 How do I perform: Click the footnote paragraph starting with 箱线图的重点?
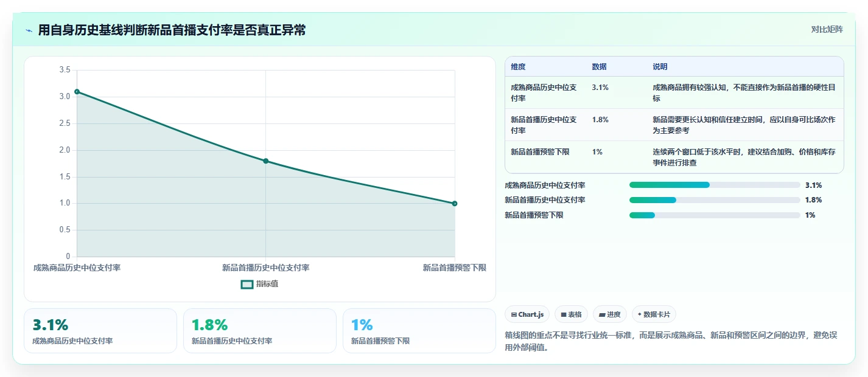tap(671, 342)
